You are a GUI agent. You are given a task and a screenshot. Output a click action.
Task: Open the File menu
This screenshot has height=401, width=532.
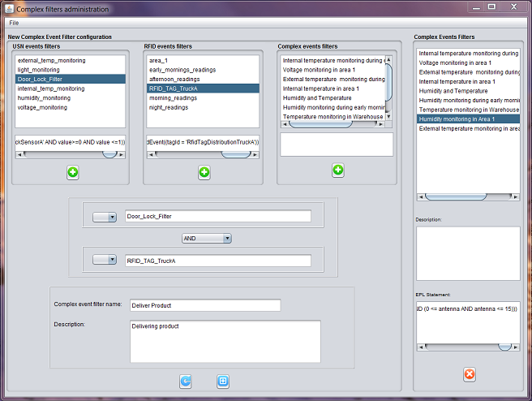[x=14, y=23]
